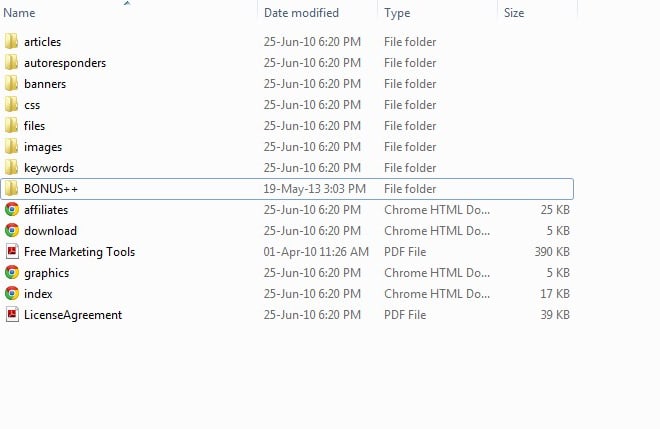Click the PDF icon for Free Marketing Tools
This screenshot has width=660, height=429.
(12, 251)
